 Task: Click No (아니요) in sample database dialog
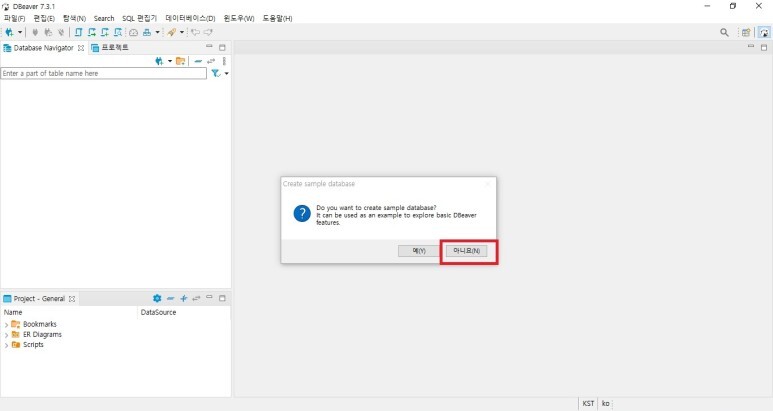coord(466,251)
